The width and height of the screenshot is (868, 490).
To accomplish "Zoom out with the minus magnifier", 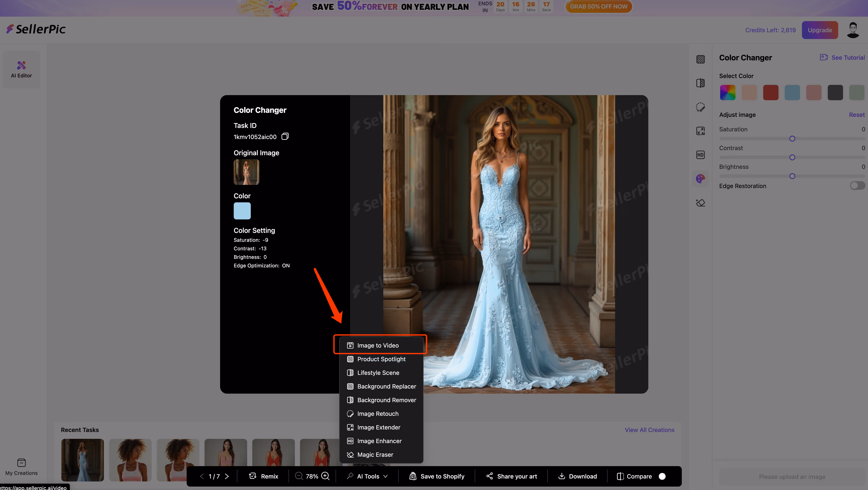I will [x=298, y=476].
